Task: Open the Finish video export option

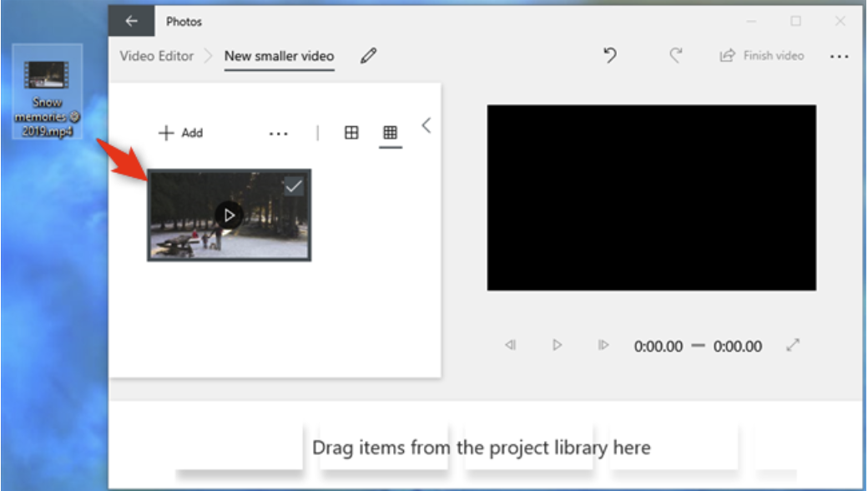Action: [762, 55]
